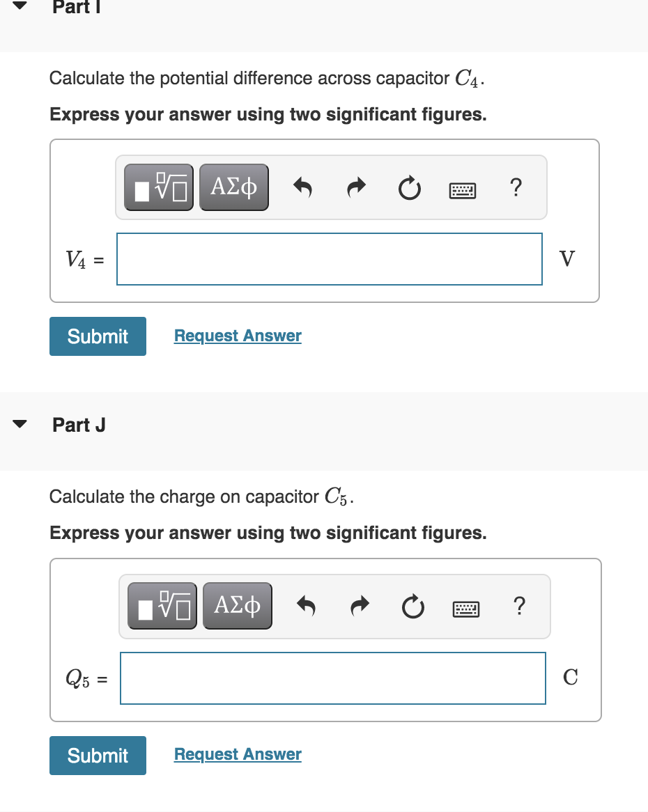
Task: Redo the entry in Part I answer box
Action: coord(355,187)
